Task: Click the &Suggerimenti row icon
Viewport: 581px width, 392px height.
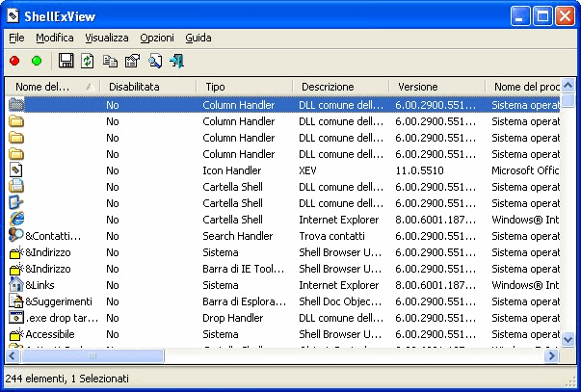Action: (x=16, y=301)
